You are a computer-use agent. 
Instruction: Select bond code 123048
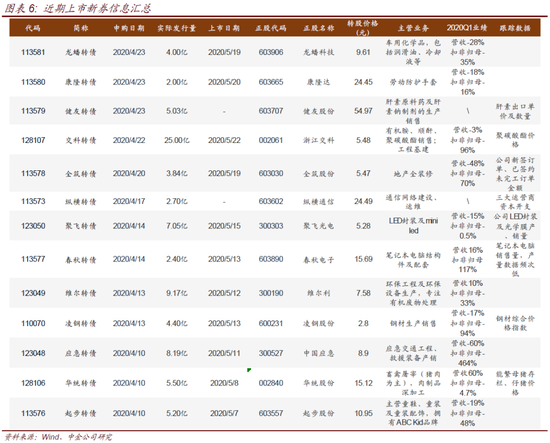pyautogui.click(x=33, y=353)
